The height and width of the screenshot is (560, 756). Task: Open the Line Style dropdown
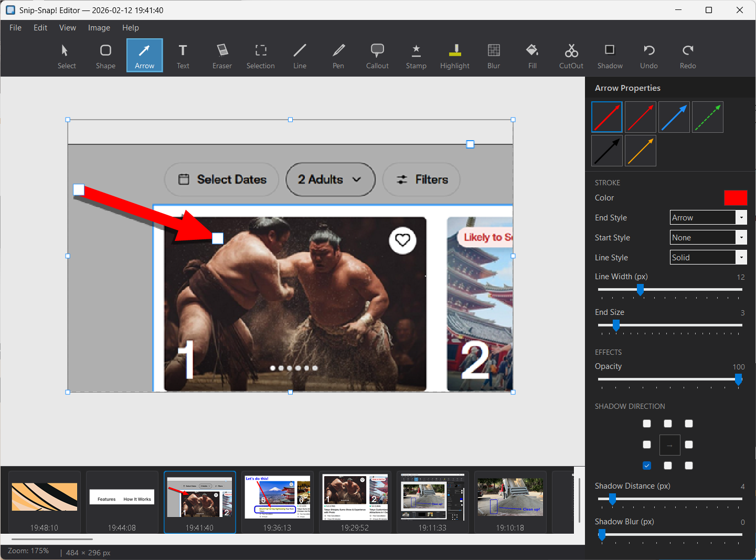click(708, 257)
